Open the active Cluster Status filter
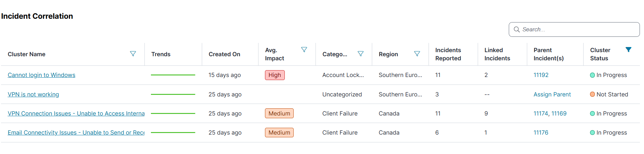 pyautogui.click(x=628, y=50)
